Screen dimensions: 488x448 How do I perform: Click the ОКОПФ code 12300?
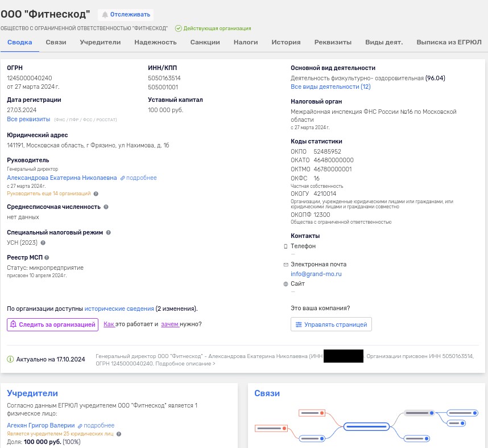tap(322, 215)
